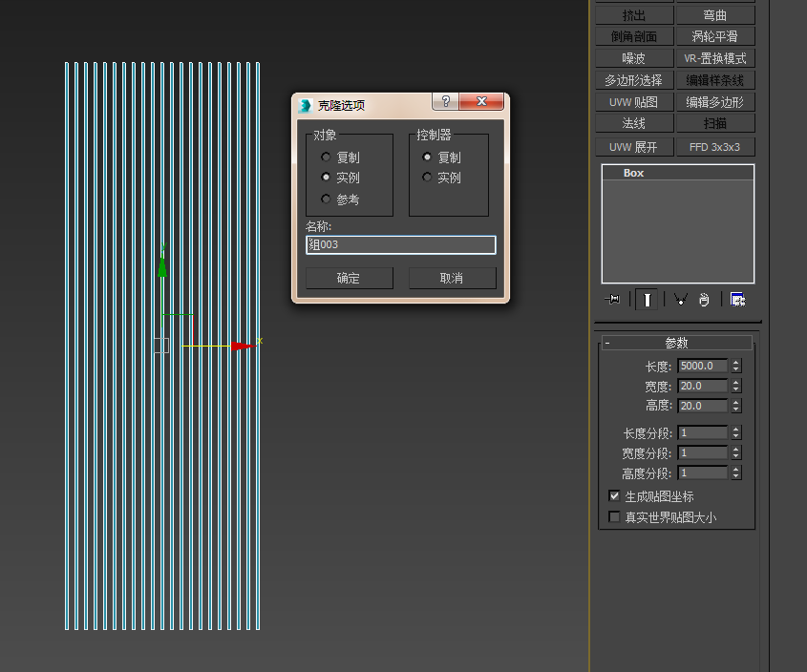The width and height of the screenshot is (807, 672).
Task: Apply the 弯曲 modifier
Action: point(715,15)
